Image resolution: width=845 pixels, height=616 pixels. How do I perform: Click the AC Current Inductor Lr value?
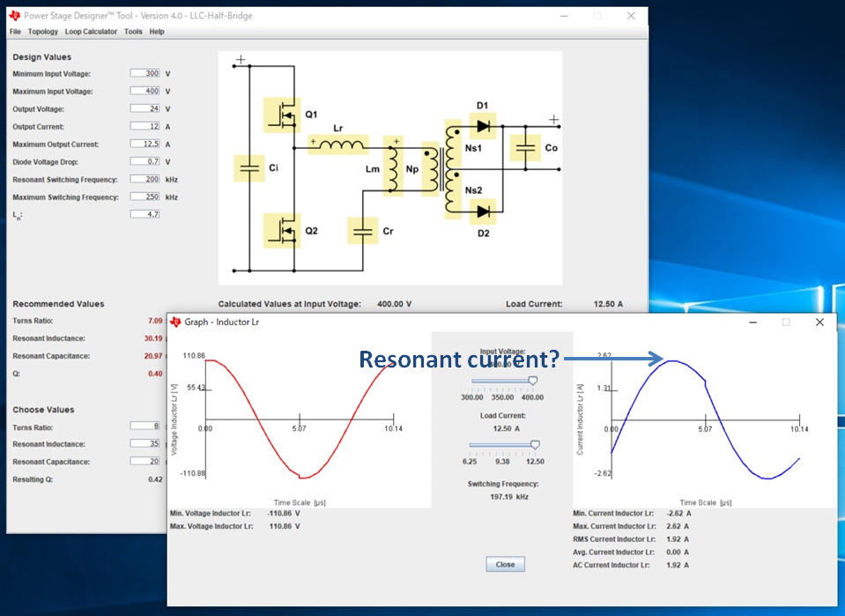coord(678,565)
